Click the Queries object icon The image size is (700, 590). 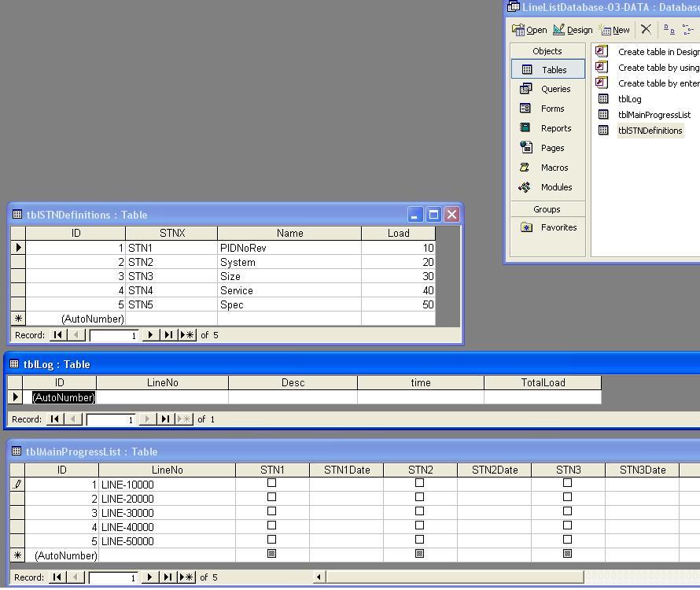[x=526, y=89]
